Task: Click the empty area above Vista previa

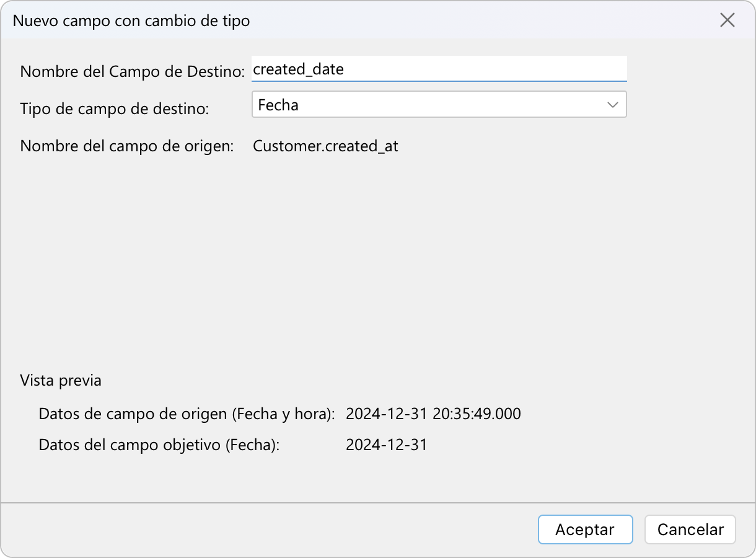Action: coord(378,260)
